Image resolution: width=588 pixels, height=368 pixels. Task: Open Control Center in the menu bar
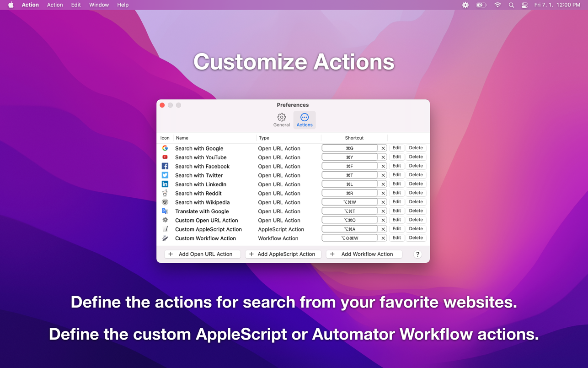[524, 5]
